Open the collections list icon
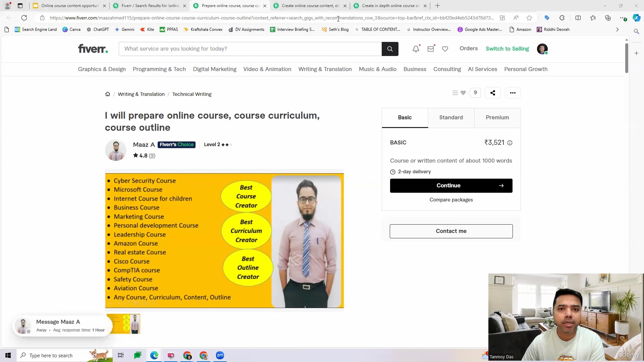The width and height of the screenshot is (644, 362). click(455, 93)
